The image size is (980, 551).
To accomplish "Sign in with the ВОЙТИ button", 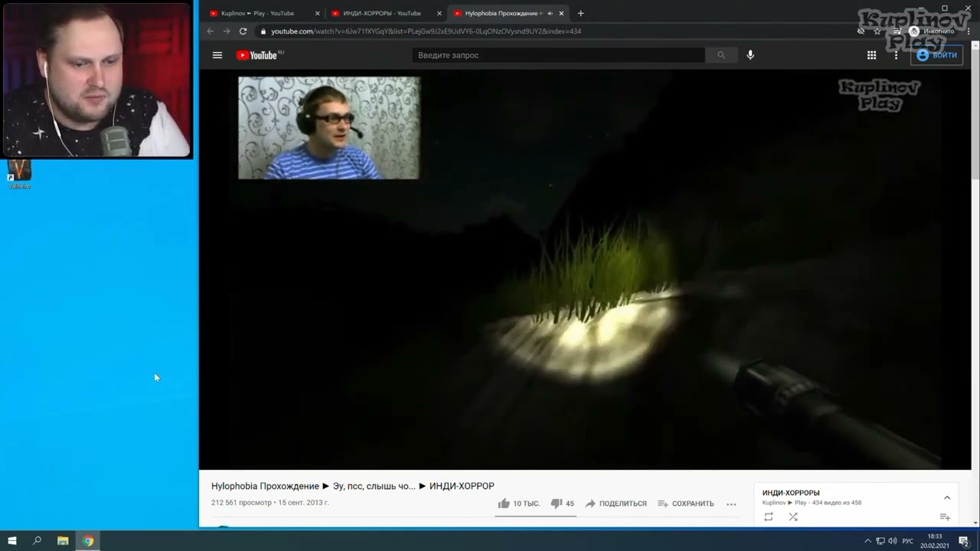I will click(936, 55).
